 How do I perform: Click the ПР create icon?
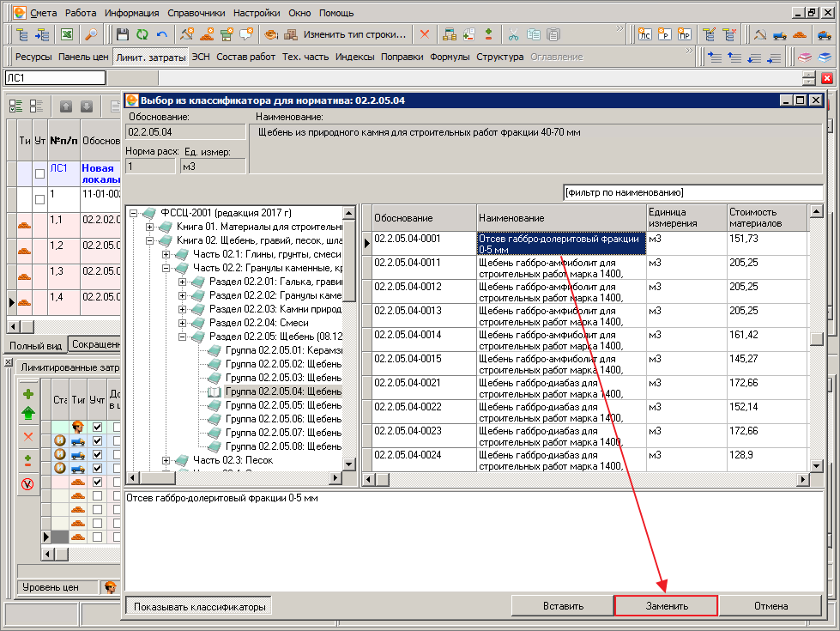coord(684,35)
